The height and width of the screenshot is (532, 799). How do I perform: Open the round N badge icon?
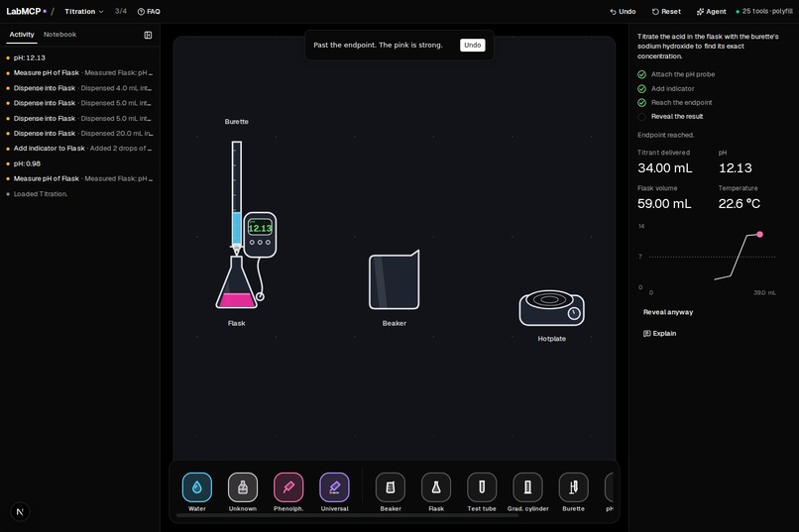(20, 512)
